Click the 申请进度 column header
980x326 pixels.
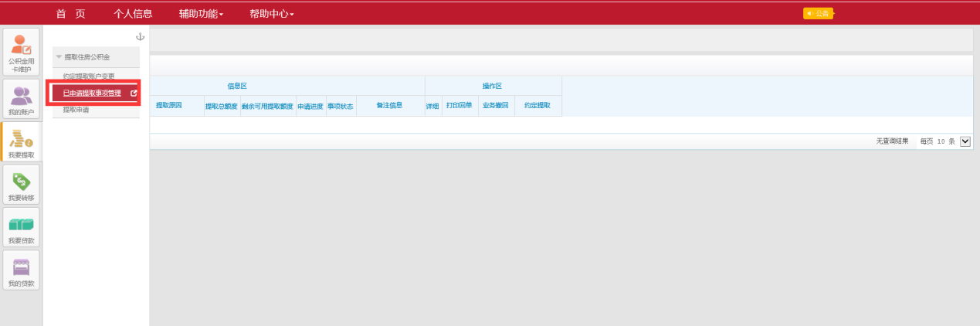coord(310,107)
